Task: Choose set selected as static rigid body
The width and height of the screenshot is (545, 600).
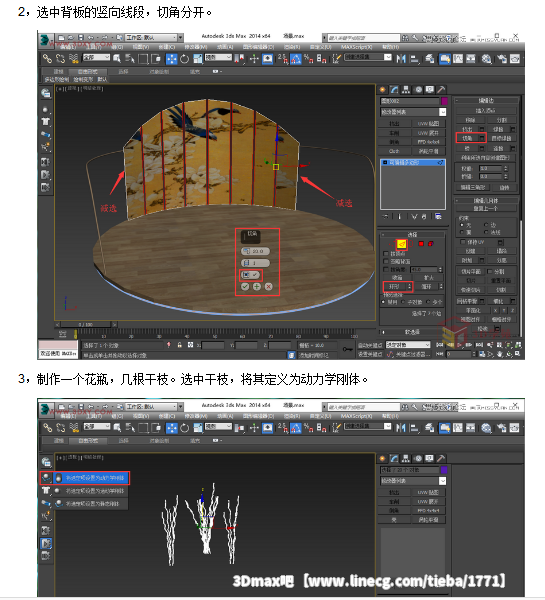Action: point(91,504)
